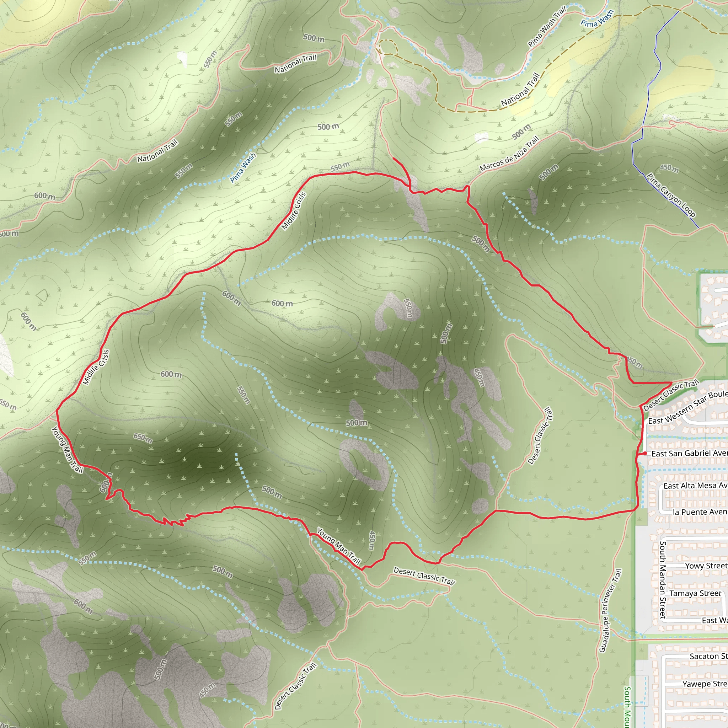Select the vertical "South Mandan Street" label
Viewport: 728px width, 728px height.
[x=663, y=580]
